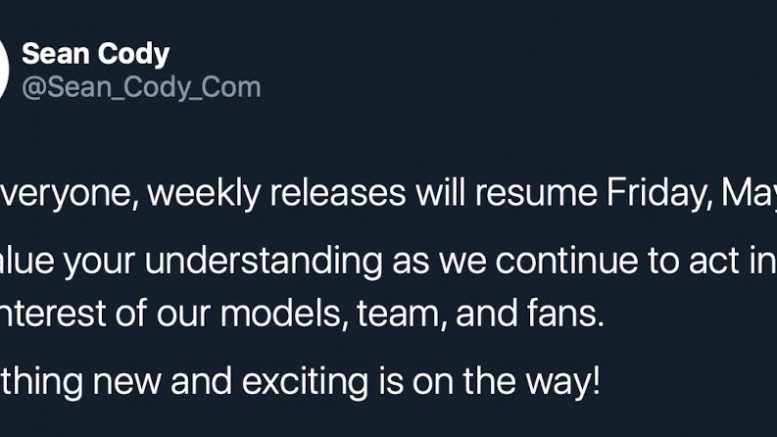The width and height of the screenshot is (777, 437).
Task: Open the Sean Cody display name
Action: [95, 54]
